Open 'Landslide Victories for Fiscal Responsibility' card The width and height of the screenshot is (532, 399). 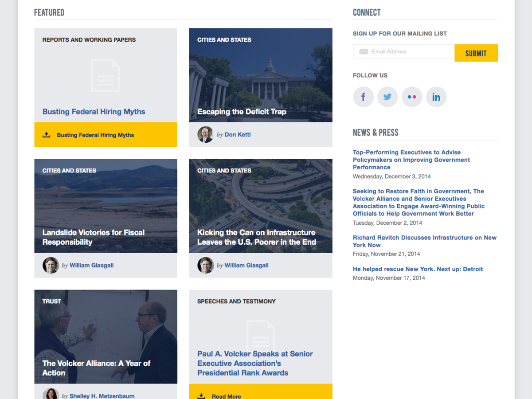pos(94,237)
